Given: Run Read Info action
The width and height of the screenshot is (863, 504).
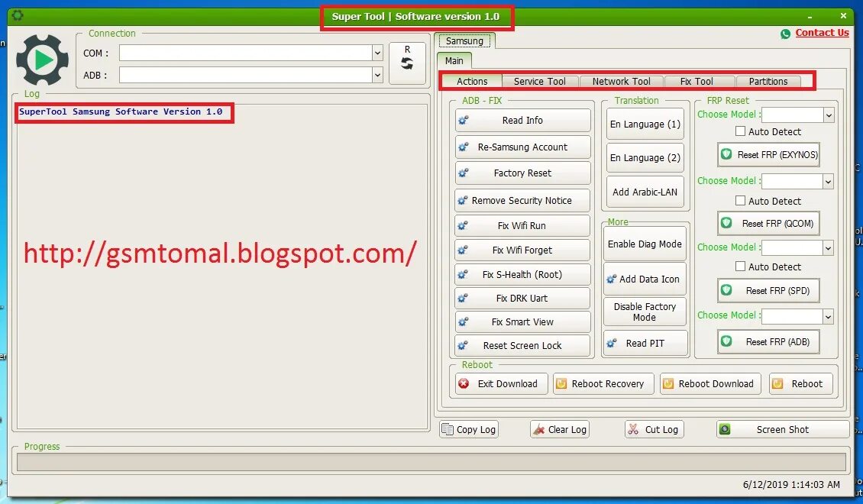Looking at the screenshot, I should pyautogui.click(x=522, y=120).
